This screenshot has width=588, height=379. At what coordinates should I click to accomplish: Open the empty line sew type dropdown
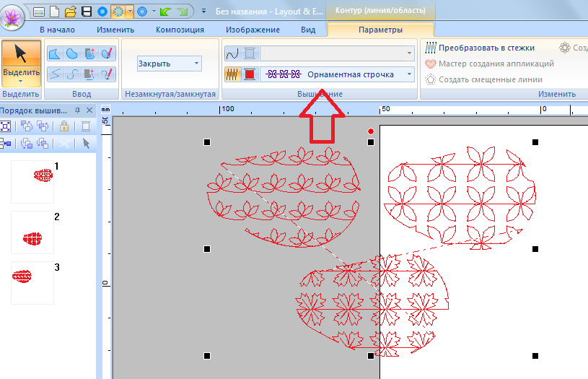pos(337,53)
